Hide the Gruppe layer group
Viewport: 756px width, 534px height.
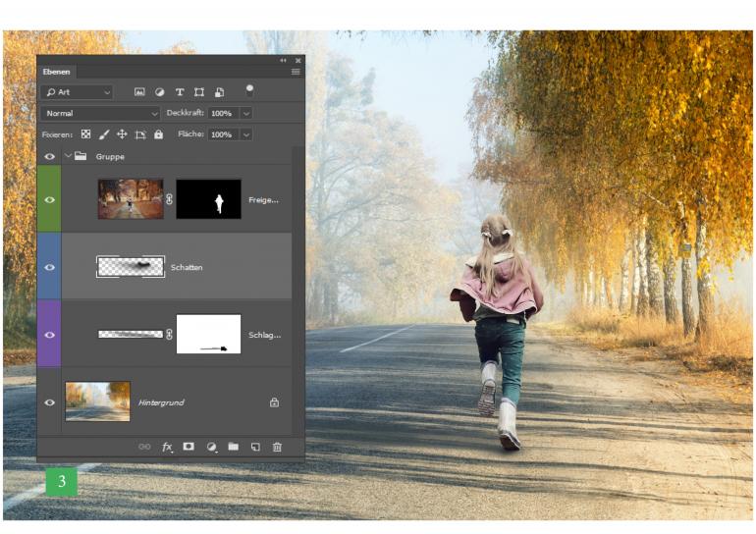[49, 156]
